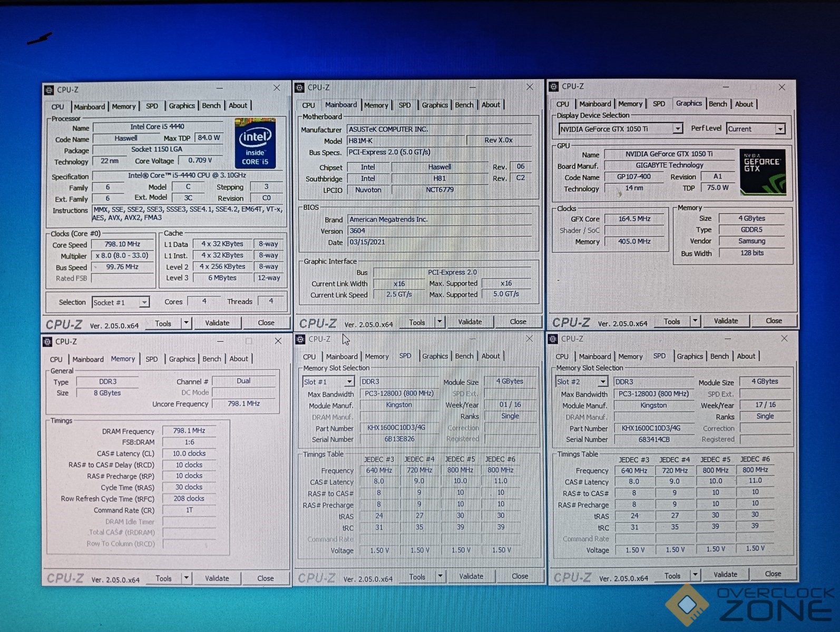840x632 pixels.
Task: Click the Validate button in the Slot #1 SPD window
Action: (471, 576)
